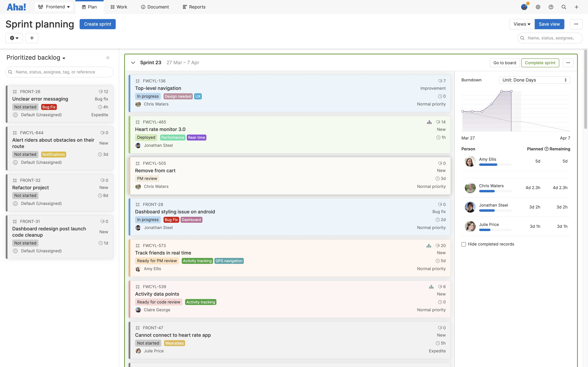Viewport: 588px width, 367px height.
Task: Click the Complete sprint button
Action: point(540,63)
